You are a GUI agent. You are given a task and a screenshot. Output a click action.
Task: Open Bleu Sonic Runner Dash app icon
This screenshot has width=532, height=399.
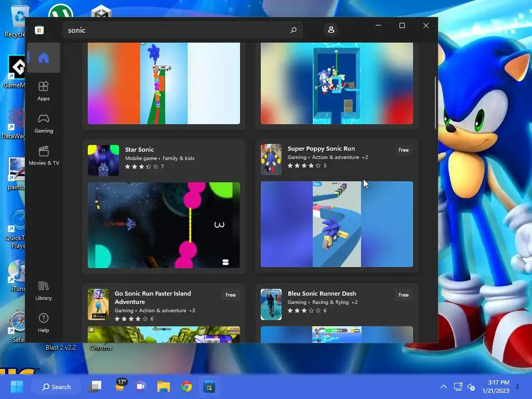271,304
